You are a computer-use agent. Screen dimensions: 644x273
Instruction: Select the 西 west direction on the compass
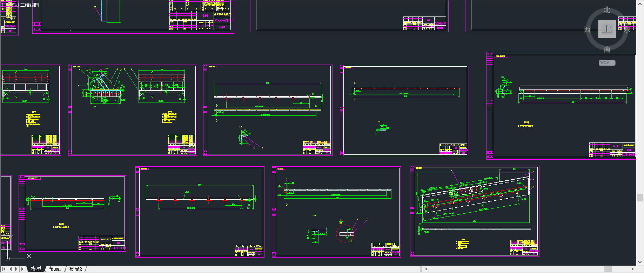point(587,29)
